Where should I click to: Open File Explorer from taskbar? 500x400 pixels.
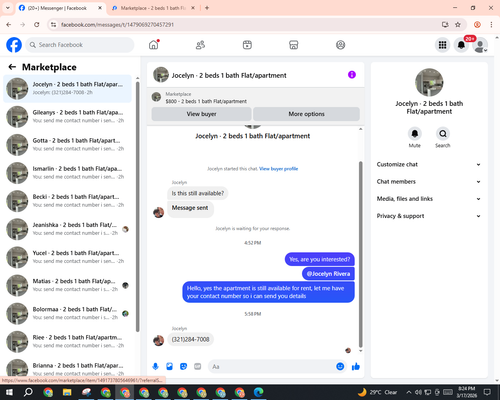(x=67, y=392)
